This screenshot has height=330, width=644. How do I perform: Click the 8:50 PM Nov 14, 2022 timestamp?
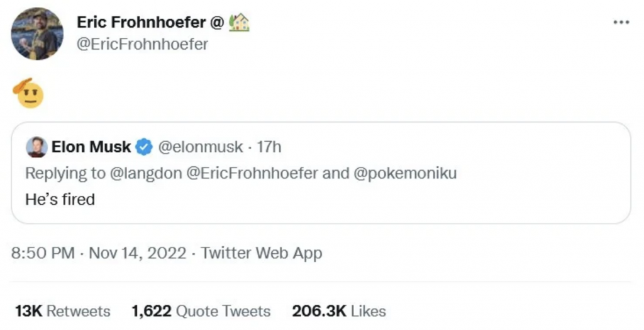tap(99, 254)
